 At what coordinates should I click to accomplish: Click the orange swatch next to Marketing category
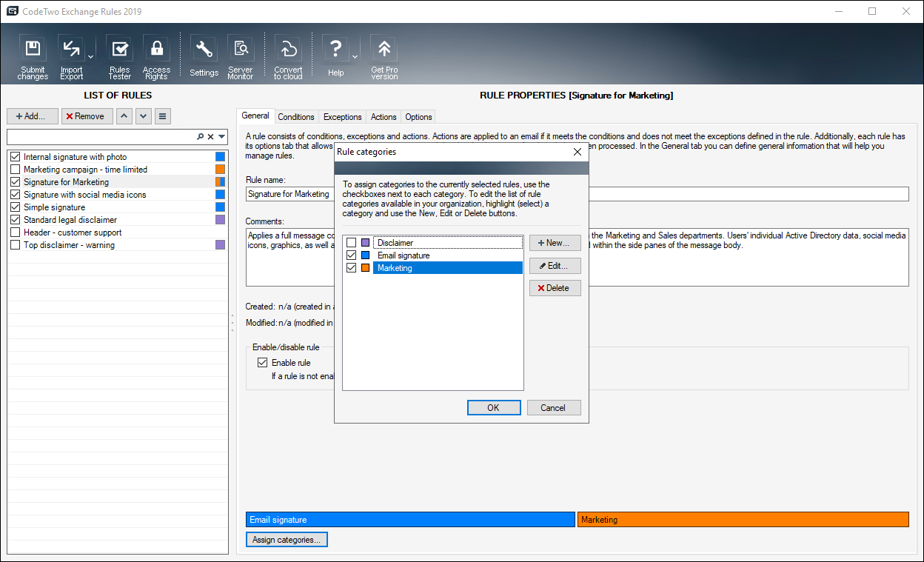[x=365, y=268]
